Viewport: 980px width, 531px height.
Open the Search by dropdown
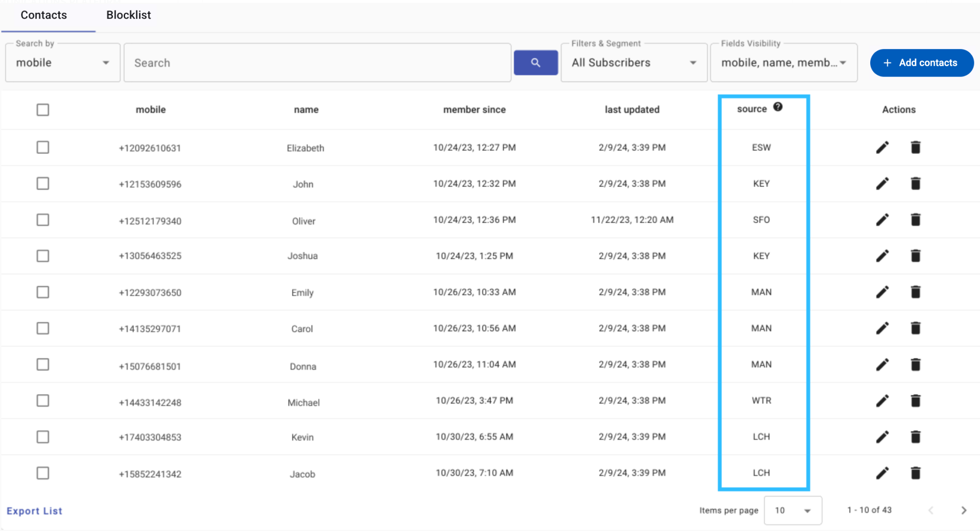coord(63,63)
